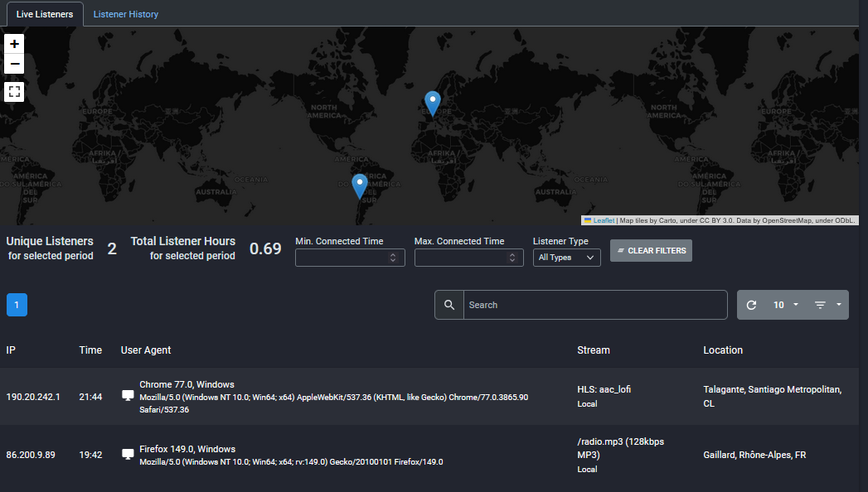Image resolution: width=868 pixels, height=492 pixels.
Task: Select the Live Listeners tab
Action: (44, 14)
